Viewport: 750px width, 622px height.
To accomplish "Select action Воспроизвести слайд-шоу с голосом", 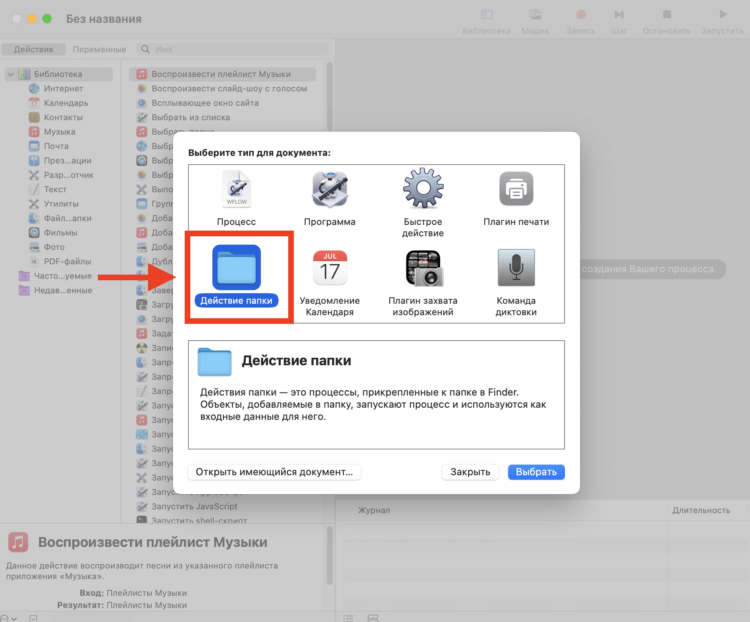I will point(222,89).
